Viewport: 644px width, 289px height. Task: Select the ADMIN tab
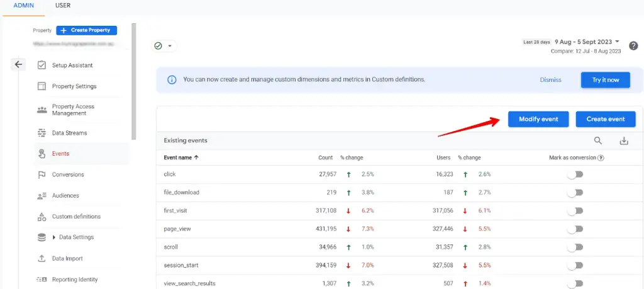click(x=23, y=6)
